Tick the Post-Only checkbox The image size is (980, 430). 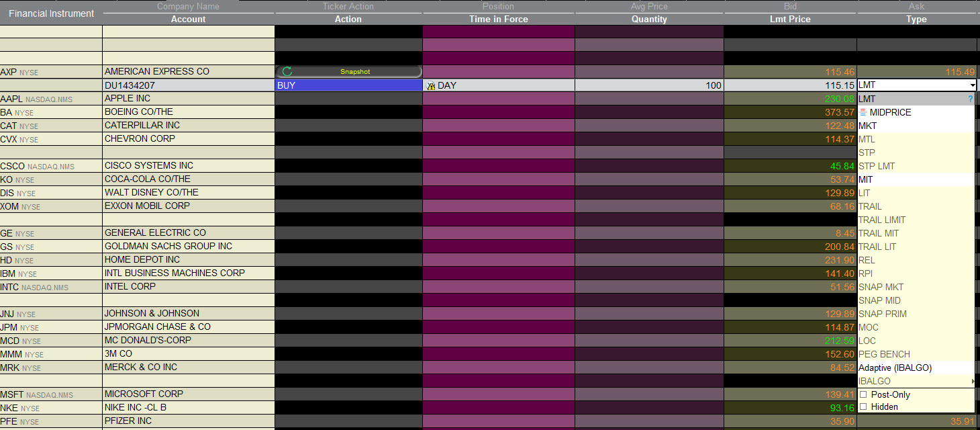[x=863, y=394]
